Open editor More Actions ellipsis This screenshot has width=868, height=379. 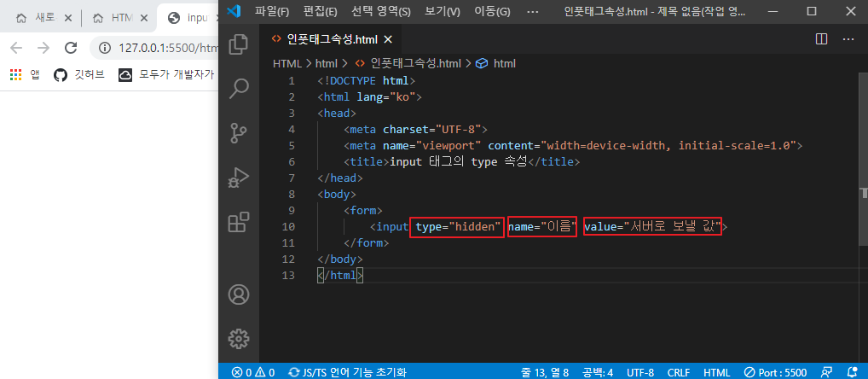point(848,39)
